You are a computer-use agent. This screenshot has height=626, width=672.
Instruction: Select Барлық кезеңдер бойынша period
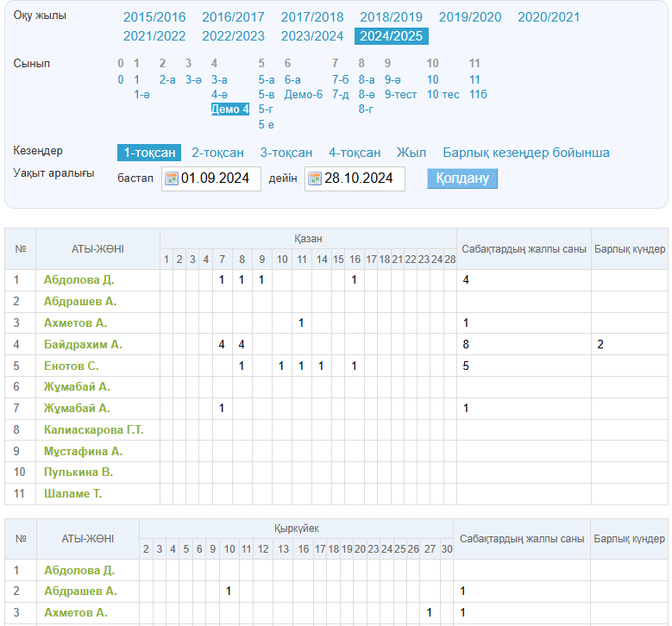pos(526,153)
